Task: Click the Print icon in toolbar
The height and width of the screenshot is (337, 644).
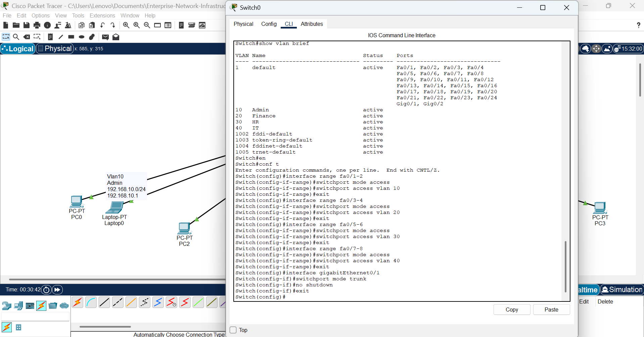Action: pos(37,25)
